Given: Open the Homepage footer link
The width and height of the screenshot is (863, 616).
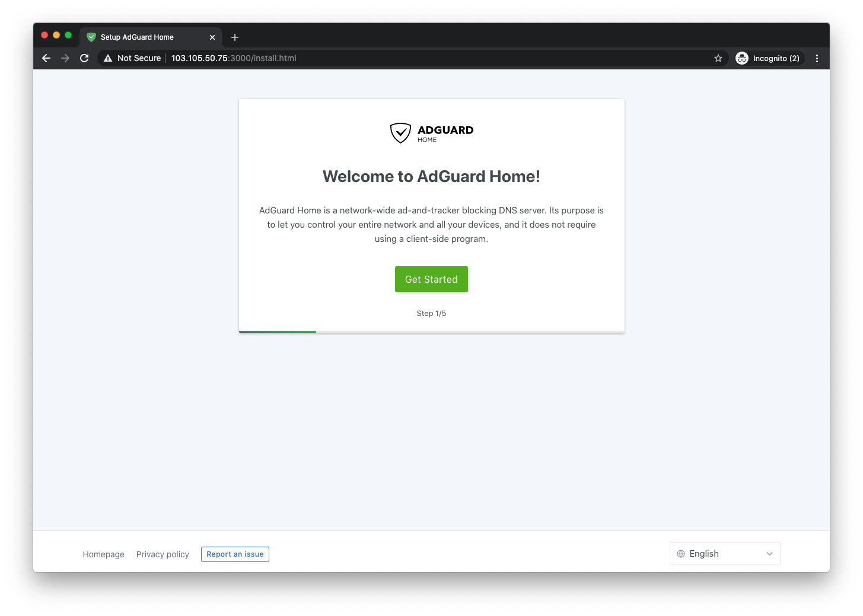Looking at the screenshot, I should pos(104,554).
